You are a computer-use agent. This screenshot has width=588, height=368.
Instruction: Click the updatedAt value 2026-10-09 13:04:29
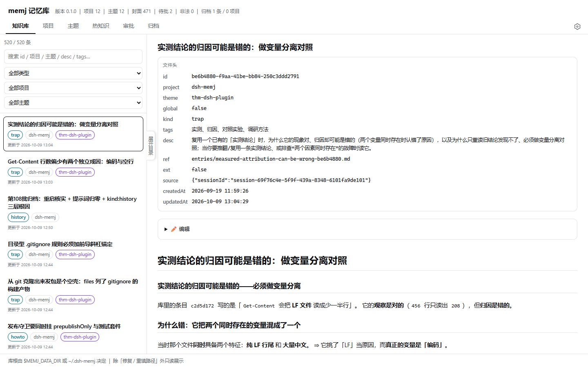(220, 202)
